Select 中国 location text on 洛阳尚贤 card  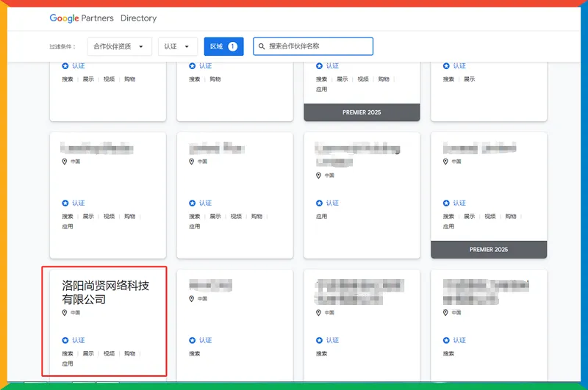[76, 312]
